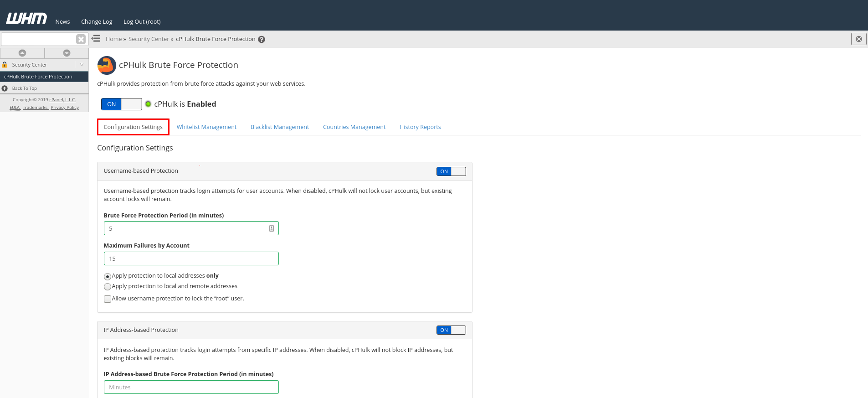
Task: Focus the sidebar search input
Action: (x=38, y=39)
